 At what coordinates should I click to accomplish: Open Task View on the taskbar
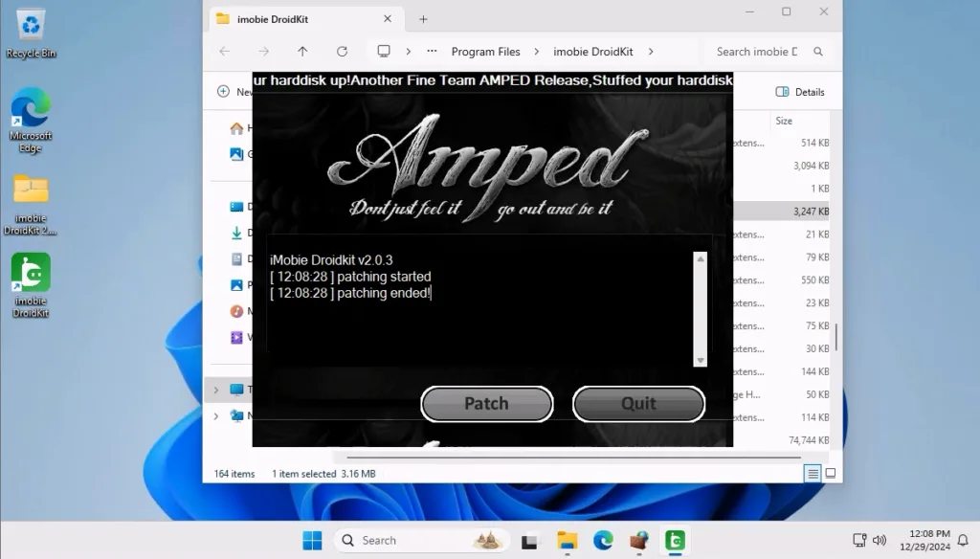(x=529, y=540)
